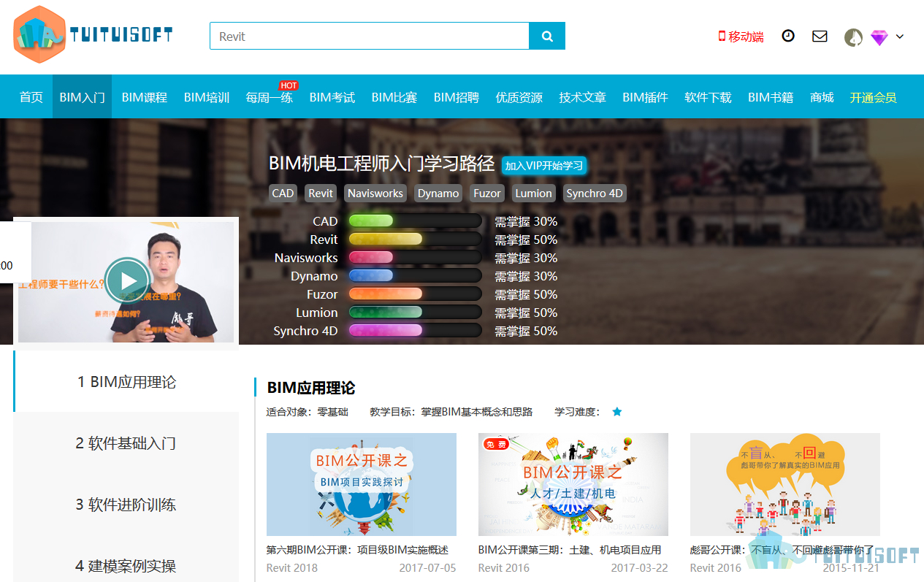Play the intro video
The width and height of the screenshot is (924, 582).
tap(128, 280)
